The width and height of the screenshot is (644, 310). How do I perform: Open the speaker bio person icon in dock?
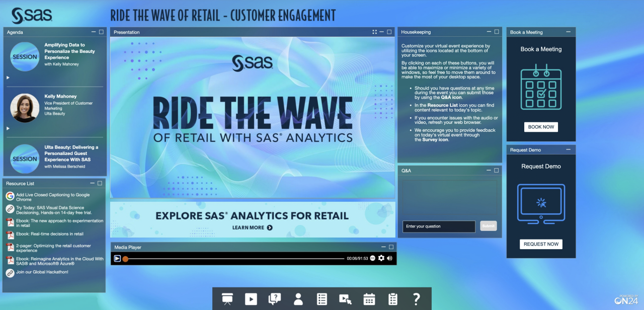point(298,299)
